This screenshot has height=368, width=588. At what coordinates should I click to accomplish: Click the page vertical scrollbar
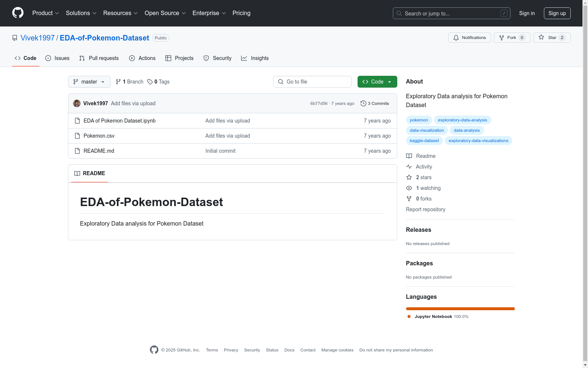[x=585, y=184]
